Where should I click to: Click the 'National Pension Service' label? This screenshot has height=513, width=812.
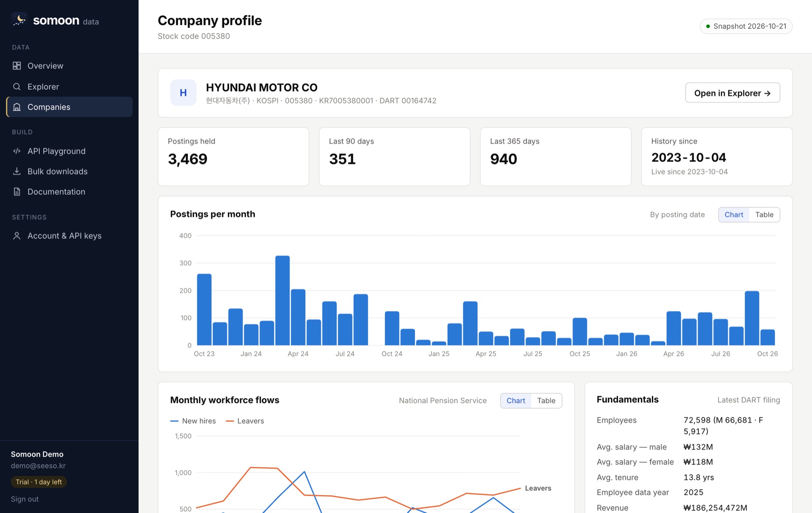pyautogui.click(x=443, y=400)
